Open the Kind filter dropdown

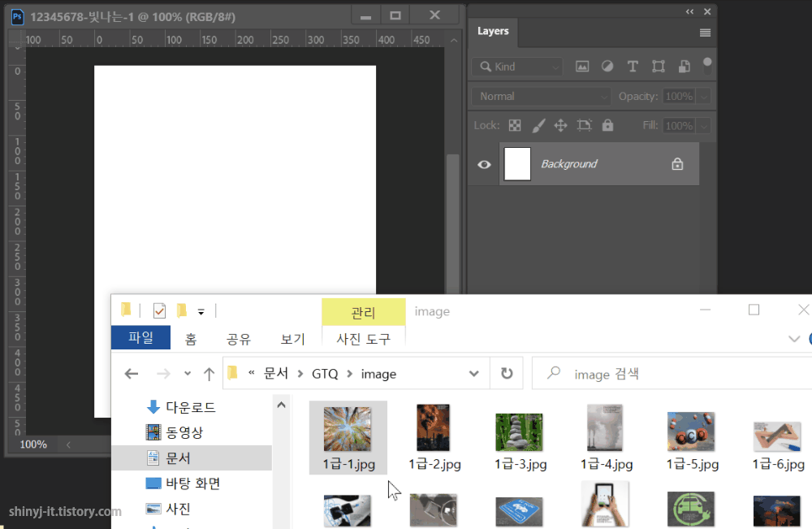(516, 67)
